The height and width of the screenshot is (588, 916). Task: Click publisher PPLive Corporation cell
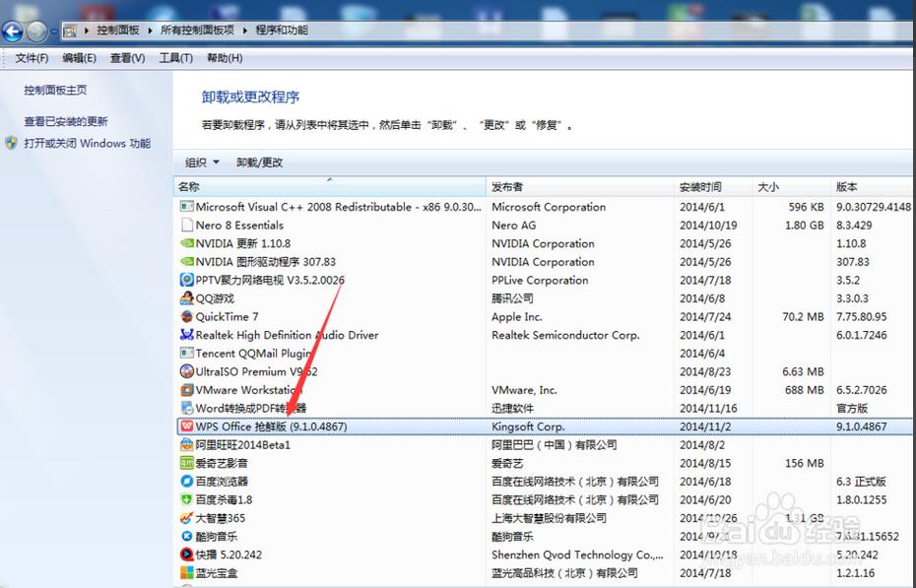[540, 280]
